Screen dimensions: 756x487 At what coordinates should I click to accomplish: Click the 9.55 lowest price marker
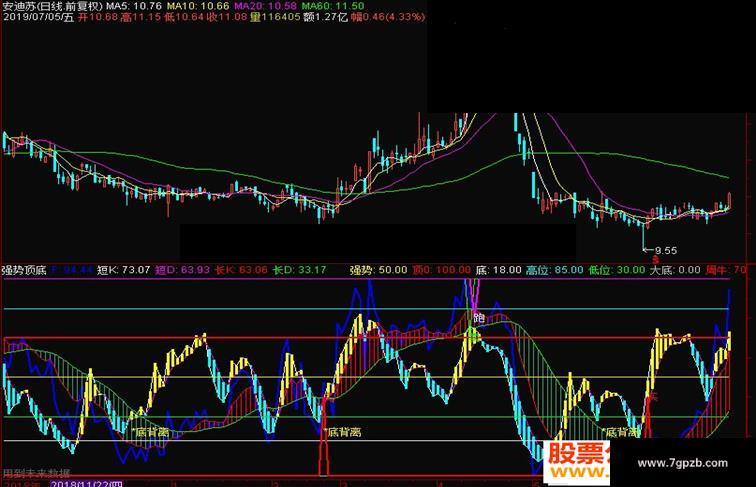pyautogui.click(x=666, y=250)
